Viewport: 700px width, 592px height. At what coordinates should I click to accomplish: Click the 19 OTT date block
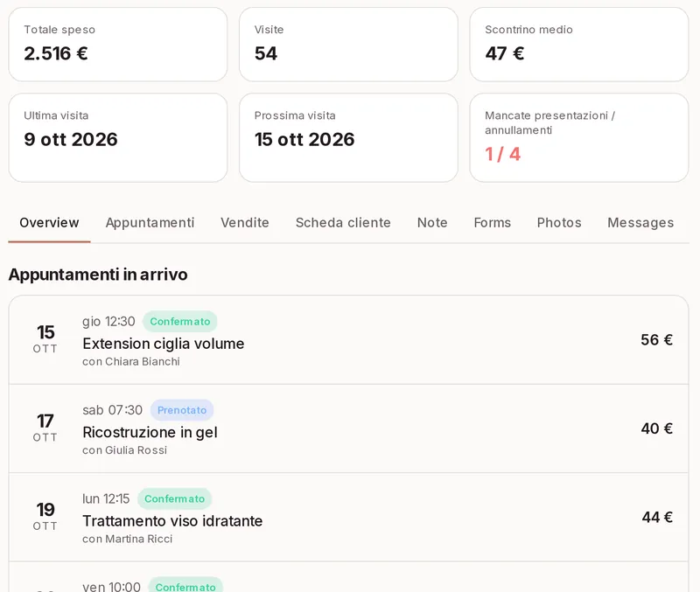45,517
